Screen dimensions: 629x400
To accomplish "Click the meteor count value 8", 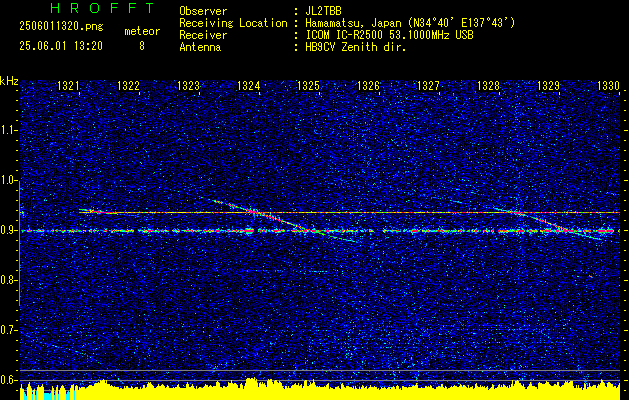I will pyautogui.click(x=142, y=46).
